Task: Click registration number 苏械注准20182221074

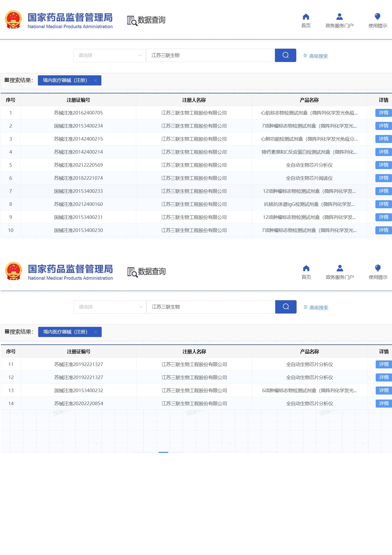Action: pos(78,178)
